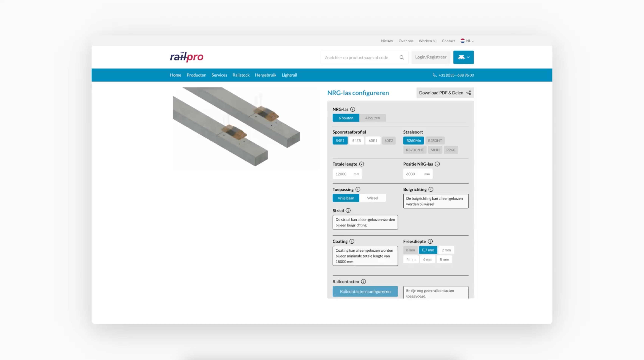Select the 4 bouten option

tap(372, 118)
